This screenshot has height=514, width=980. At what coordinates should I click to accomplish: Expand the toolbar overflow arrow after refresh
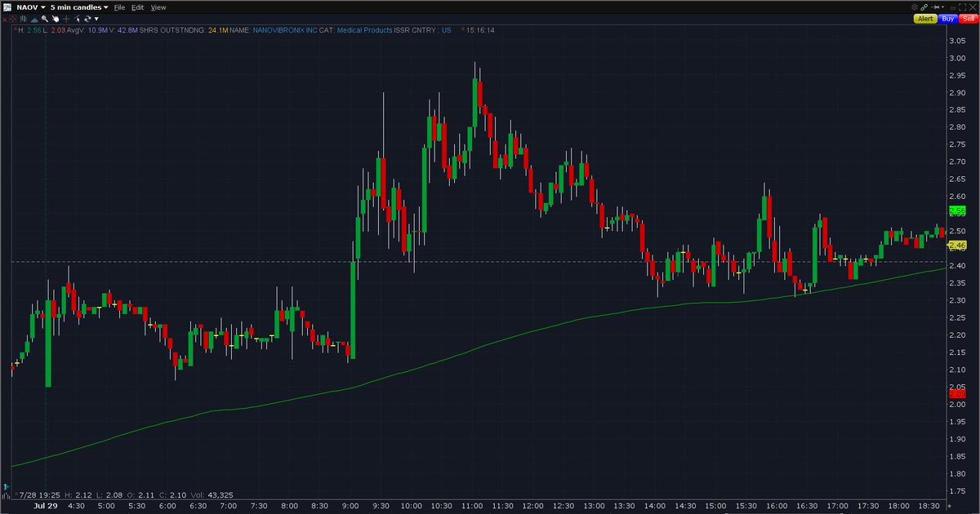(x=96, y=19)
